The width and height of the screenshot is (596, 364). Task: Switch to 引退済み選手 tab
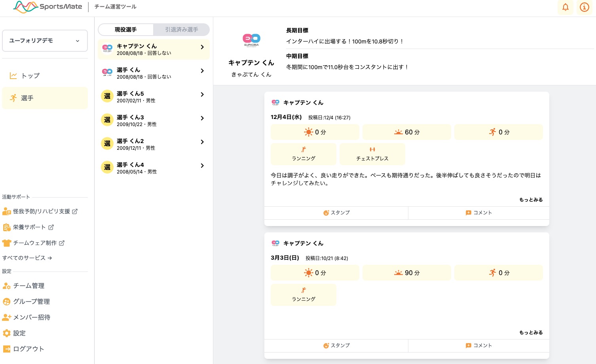click(x=182, y=30)
